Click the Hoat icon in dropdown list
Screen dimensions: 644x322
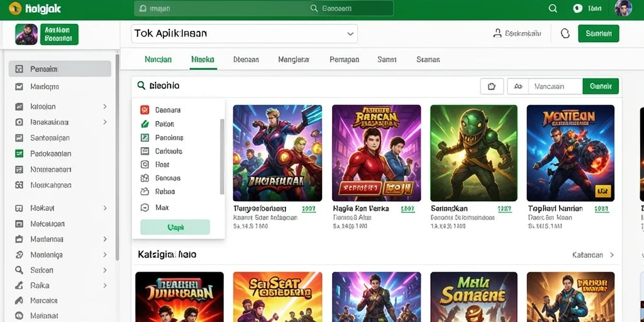pyautogui.click(x=145, y=164)
